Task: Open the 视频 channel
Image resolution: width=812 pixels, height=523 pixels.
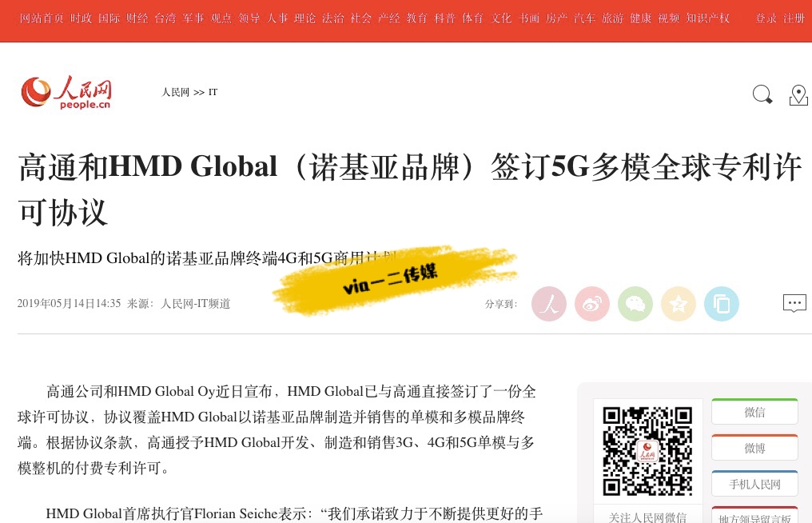Action: [669, 18]
